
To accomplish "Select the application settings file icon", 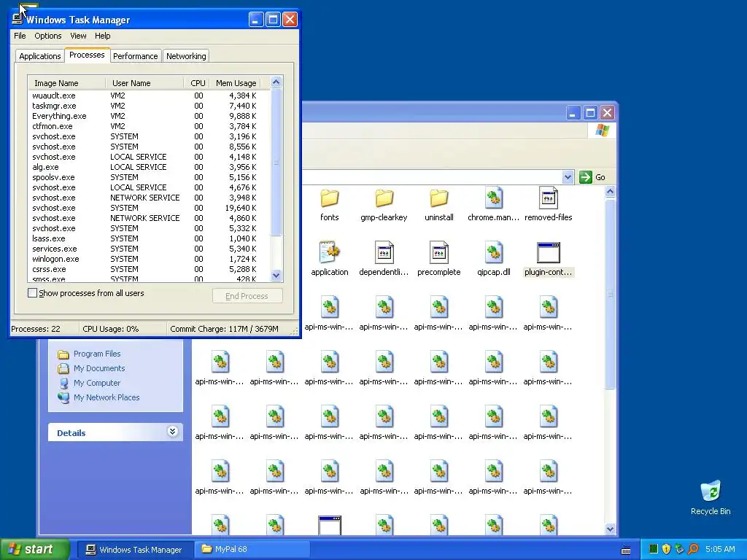I will (329, 252).
